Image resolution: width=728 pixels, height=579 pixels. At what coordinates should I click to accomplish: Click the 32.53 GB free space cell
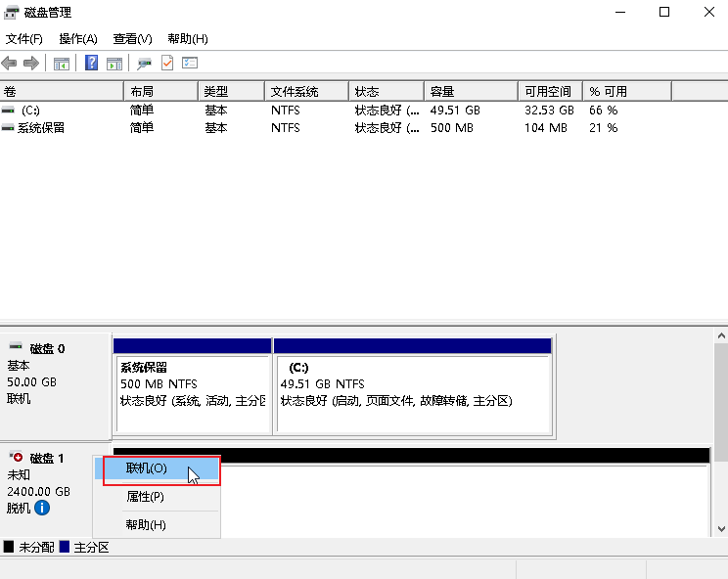[x=549, y=111]
